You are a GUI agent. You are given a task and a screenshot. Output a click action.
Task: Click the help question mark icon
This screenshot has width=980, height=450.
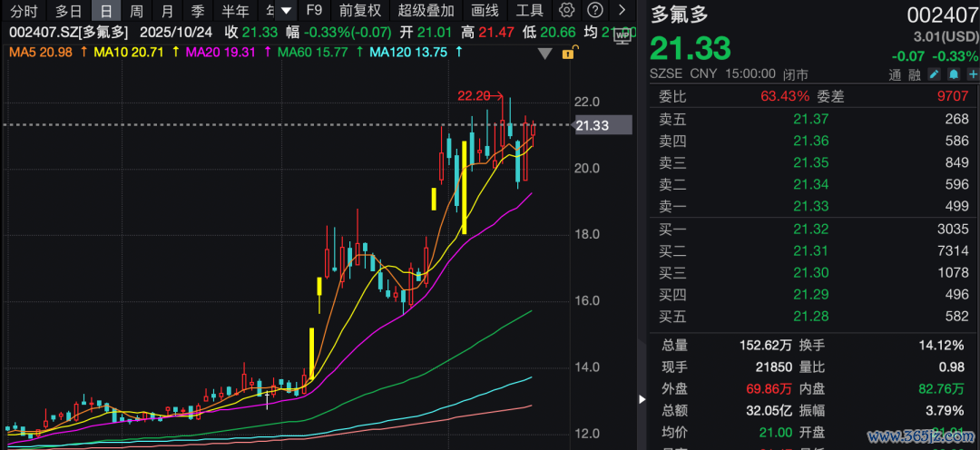[x=594, y=11]
